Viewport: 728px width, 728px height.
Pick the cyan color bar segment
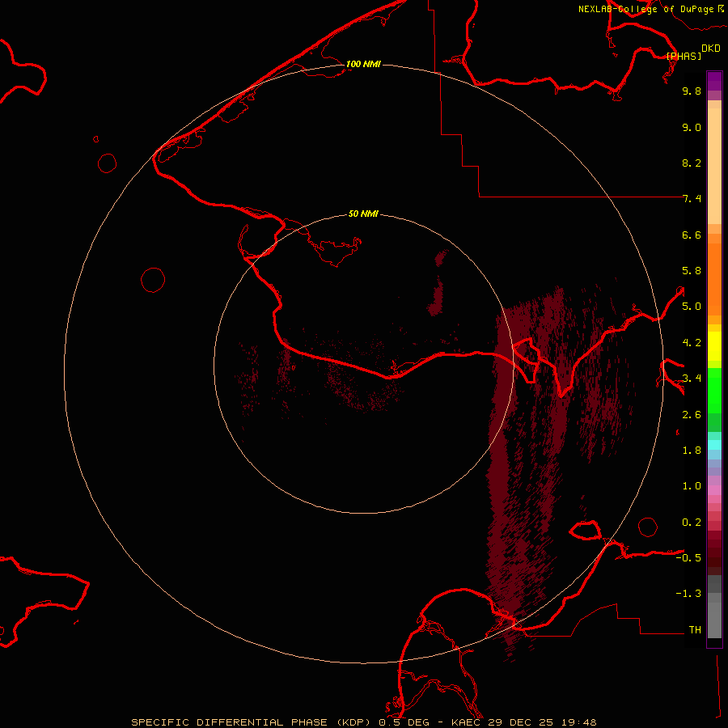(714, 445)
